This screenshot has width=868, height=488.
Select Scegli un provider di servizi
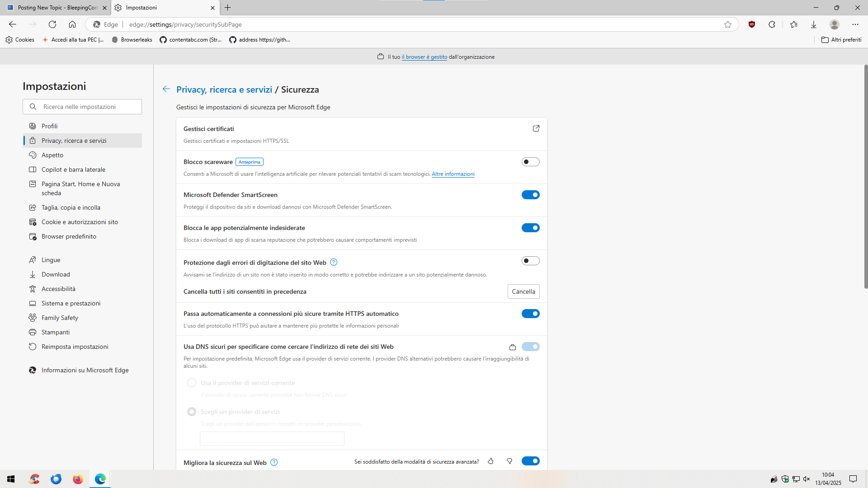tap(192, 412)
